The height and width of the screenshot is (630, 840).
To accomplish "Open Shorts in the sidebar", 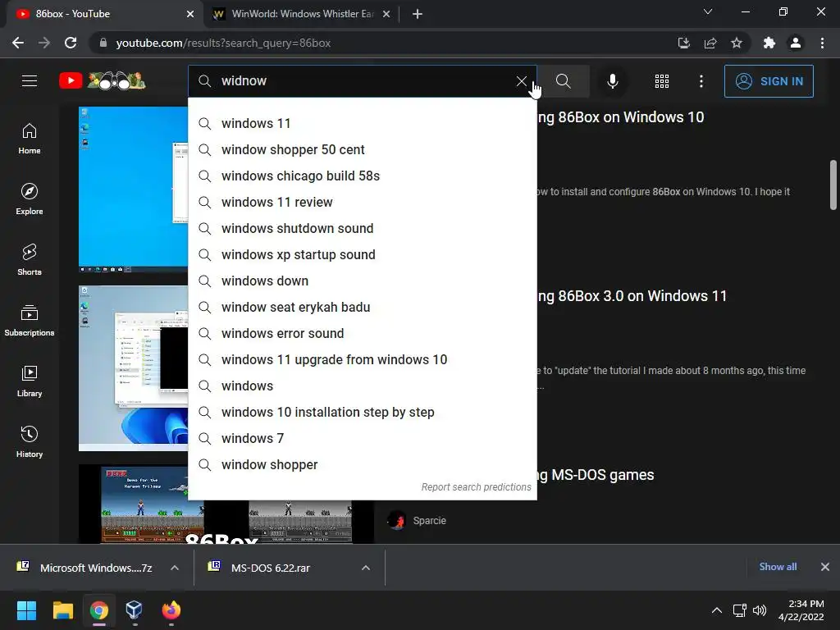I will (30, 260).
